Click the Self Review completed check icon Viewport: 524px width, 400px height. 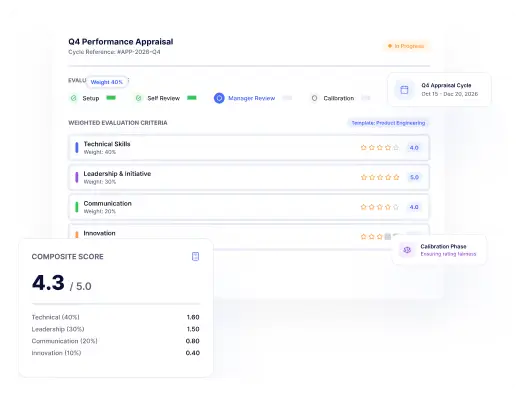point(138,98)
